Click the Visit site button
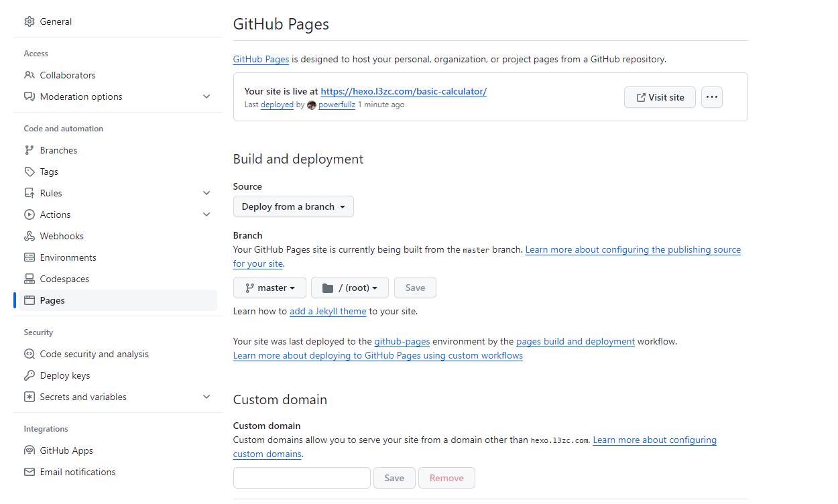The image size is (838, 504). click(x=660, y=97)
